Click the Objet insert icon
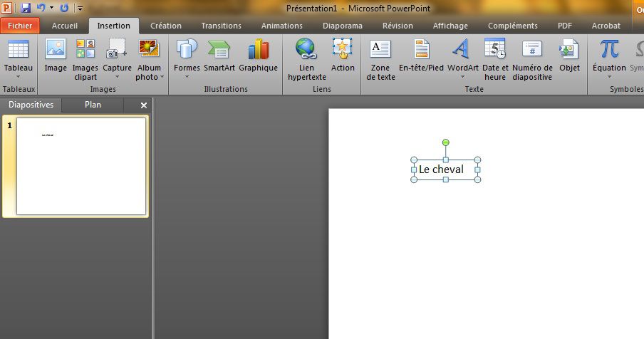The image size is (644, 339). click(x=569, y=50)
